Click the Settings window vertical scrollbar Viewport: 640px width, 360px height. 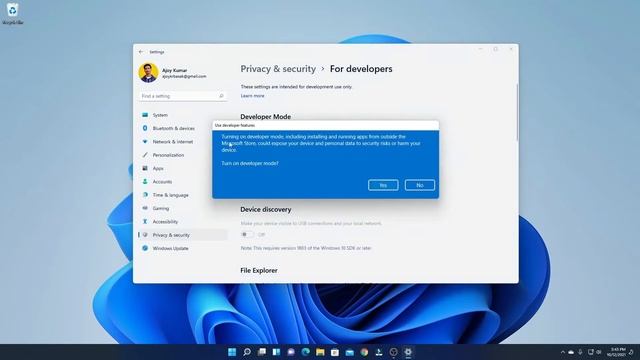coord(517,112)
